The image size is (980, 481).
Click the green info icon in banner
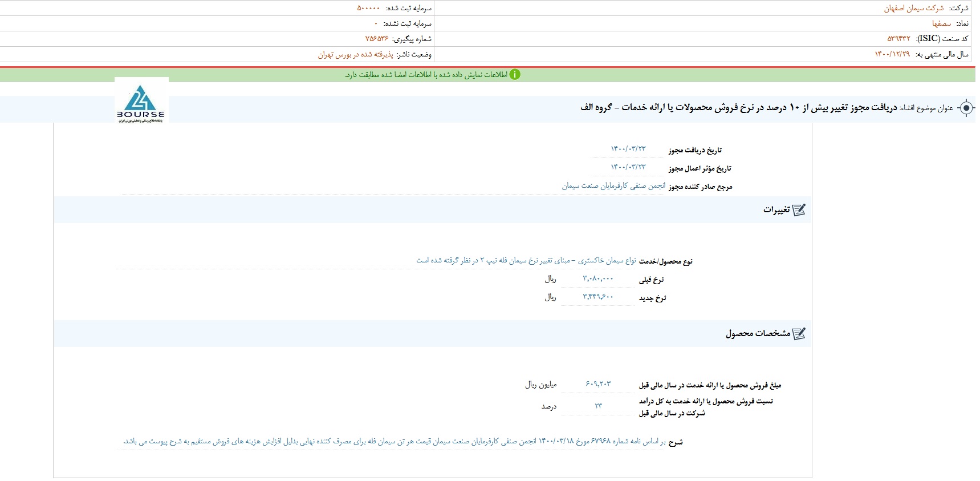coord(515,75)
